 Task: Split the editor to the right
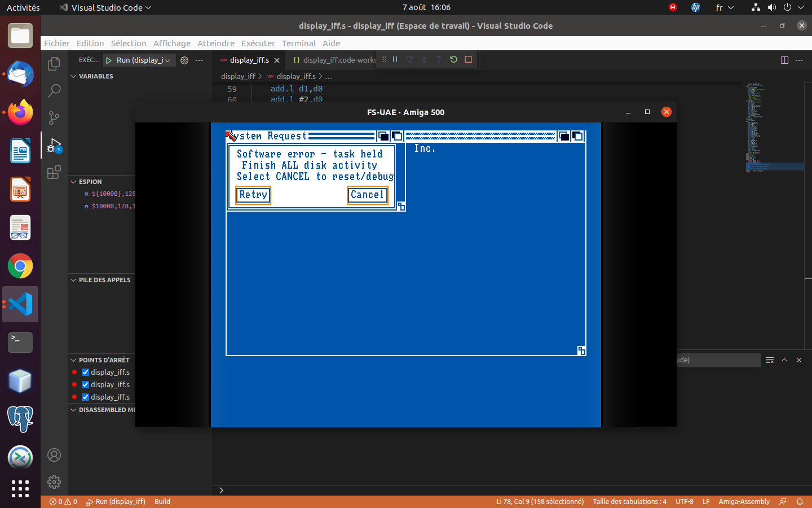[784, 60]
